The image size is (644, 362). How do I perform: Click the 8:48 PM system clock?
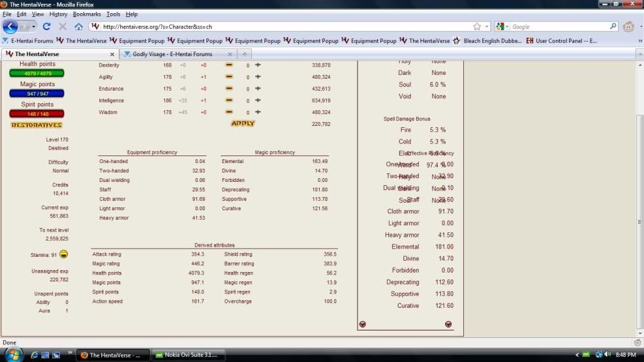626,354
